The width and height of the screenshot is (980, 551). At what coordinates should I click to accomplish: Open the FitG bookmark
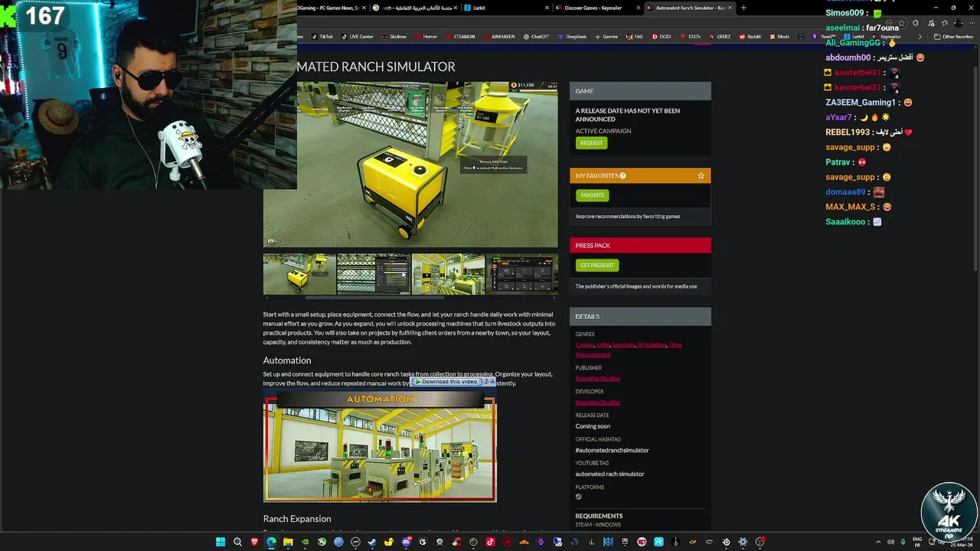(x=634, y=37)
